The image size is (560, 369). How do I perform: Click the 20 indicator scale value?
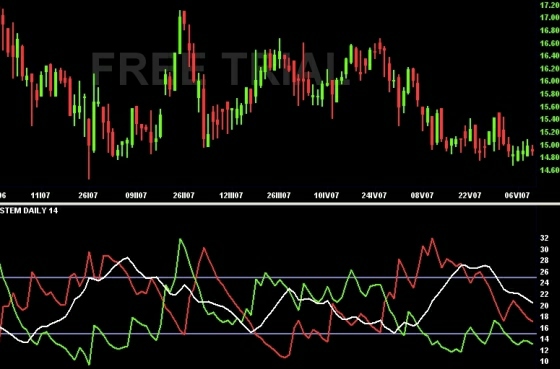pyautogui.click(x=544, y=306)
